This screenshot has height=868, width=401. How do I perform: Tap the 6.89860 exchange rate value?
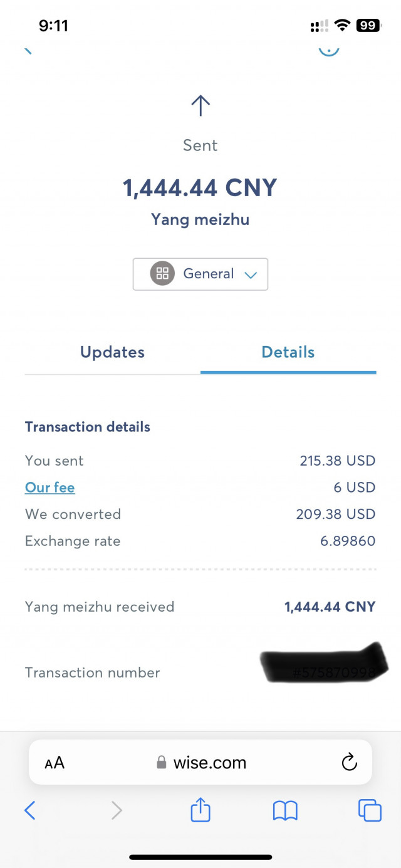348,541
